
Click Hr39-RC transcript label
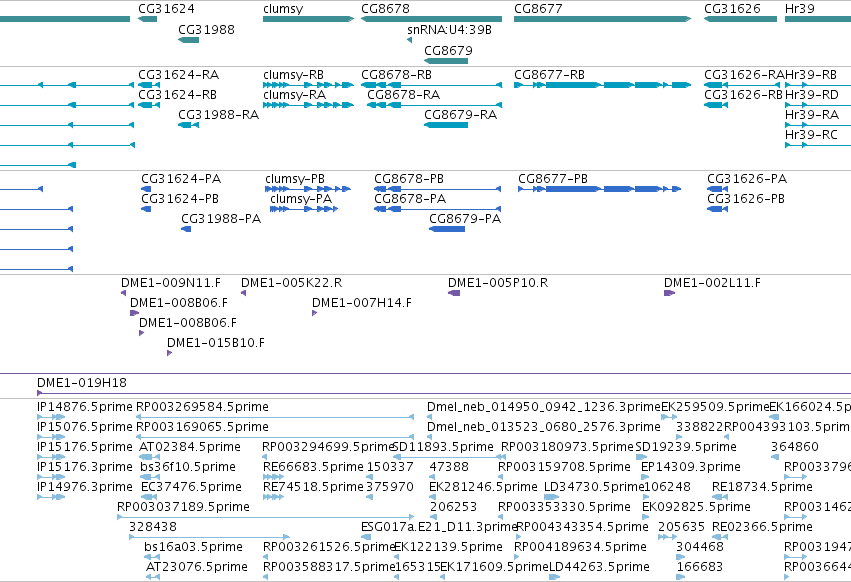(x=811, y=135)
